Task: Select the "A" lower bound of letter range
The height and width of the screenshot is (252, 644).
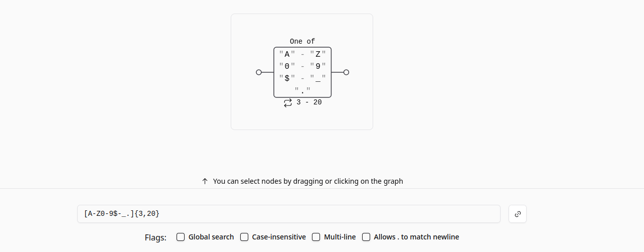Action: [x=287, y=54]
